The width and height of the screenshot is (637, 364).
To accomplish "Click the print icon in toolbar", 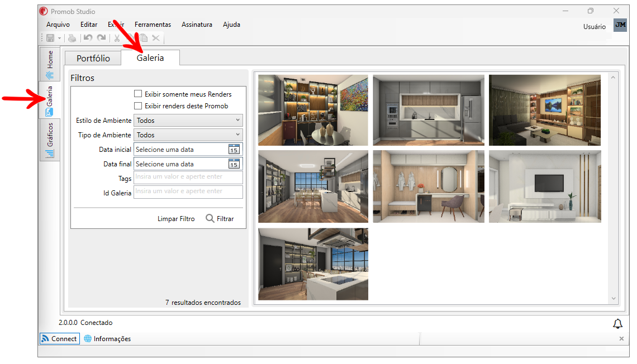I will point(72,38).
